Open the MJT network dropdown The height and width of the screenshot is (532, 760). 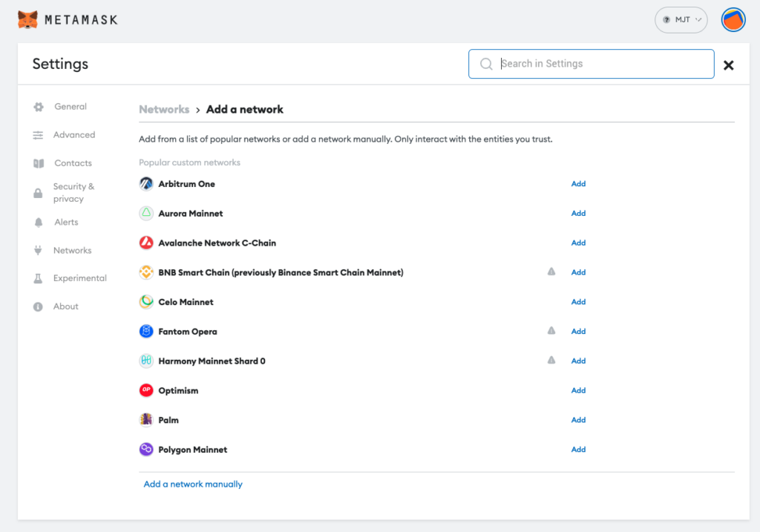[681, 20]
